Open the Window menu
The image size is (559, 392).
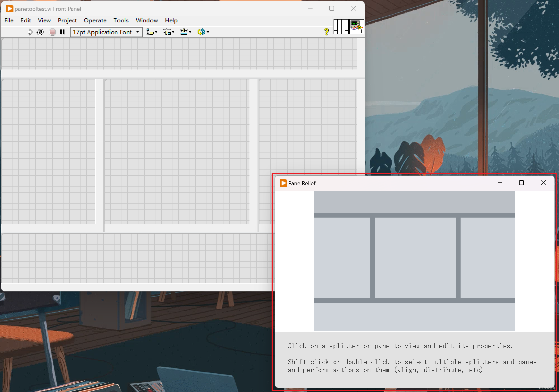tap(147, 21)
